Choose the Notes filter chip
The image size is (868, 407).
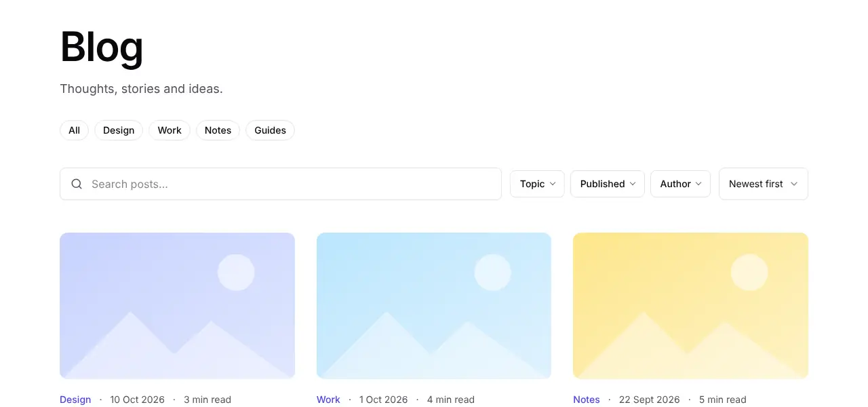(218, 130)
